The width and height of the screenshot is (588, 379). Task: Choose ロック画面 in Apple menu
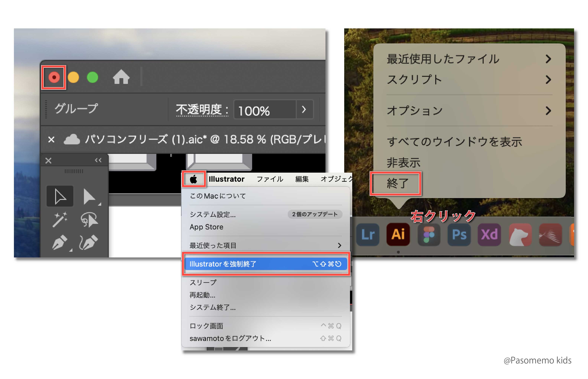[x=266, y=326]
